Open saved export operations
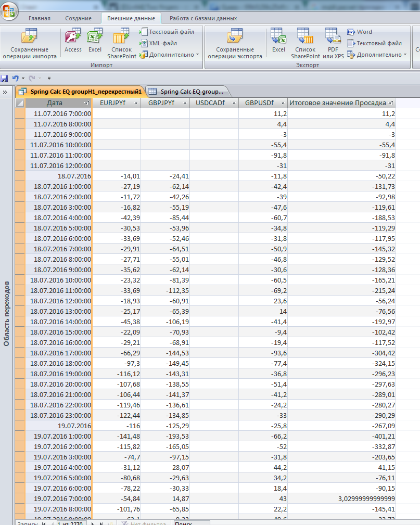Screen dimensions: 420x525 point(235,44)
